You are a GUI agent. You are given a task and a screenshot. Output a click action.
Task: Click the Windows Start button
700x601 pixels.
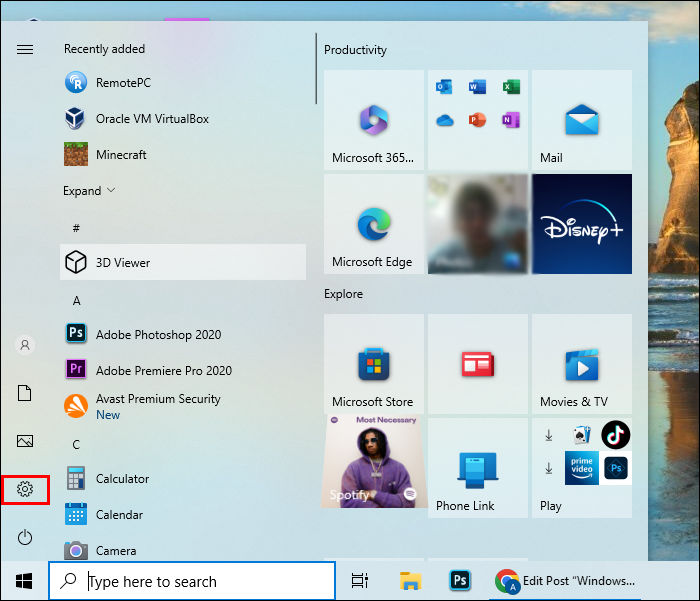click(24, 581)
